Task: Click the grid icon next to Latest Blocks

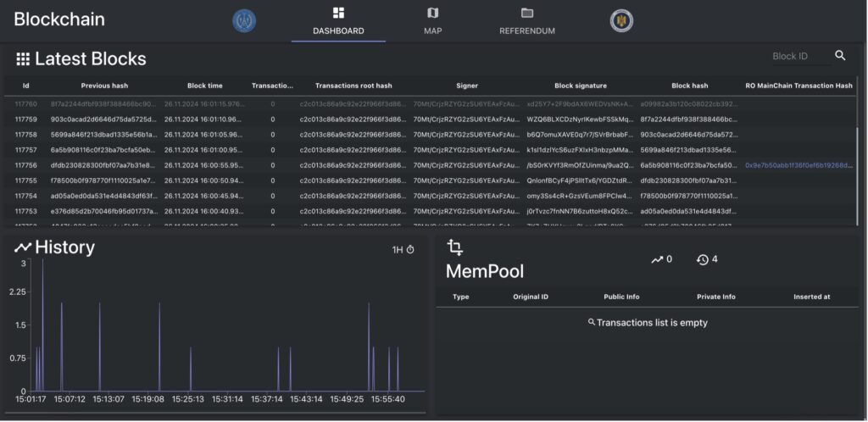Action: tap(23, 59)
